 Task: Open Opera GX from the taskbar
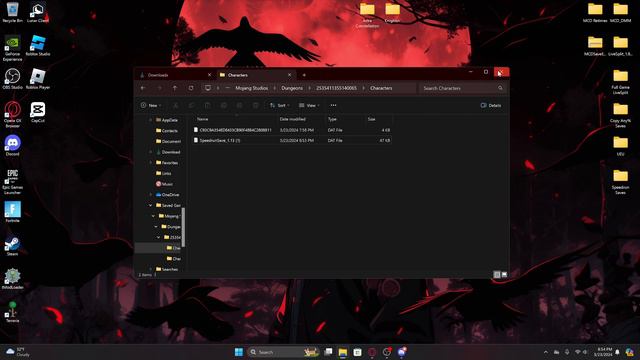372,352
